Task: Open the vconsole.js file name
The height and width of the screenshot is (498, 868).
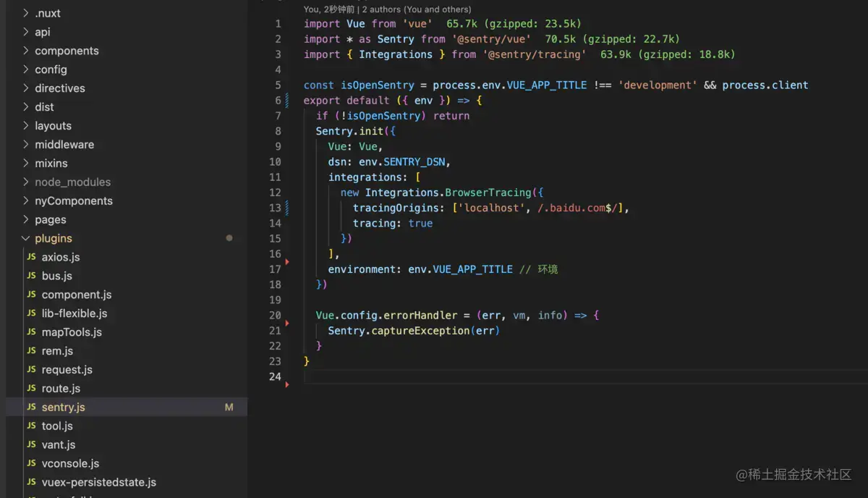Action: pos(71,464)
